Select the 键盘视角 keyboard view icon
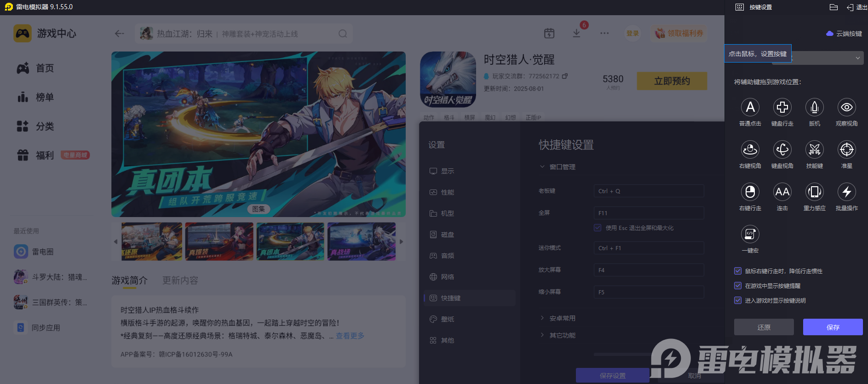 pyautogui.click(x=782, y=149)
